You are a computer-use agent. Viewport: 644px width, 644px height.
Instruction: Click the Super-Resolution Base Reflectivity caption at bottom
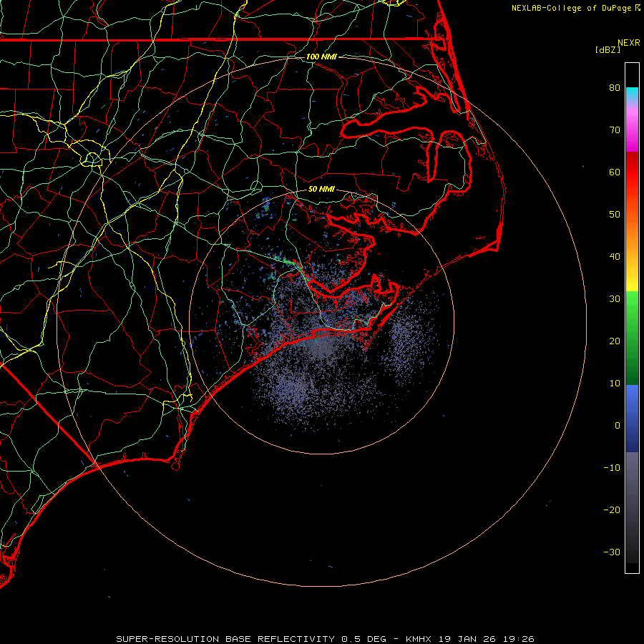tap(325, 639)
